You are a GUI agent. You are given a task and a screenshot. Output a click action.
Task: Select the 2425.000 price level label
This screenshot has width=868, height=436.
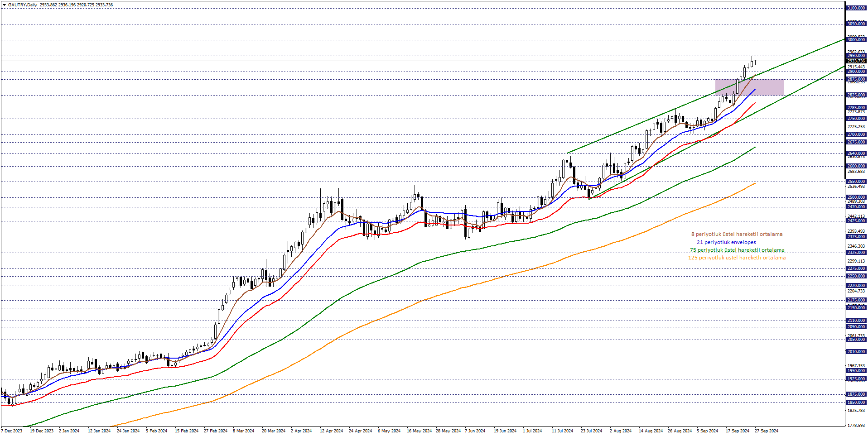856,221
